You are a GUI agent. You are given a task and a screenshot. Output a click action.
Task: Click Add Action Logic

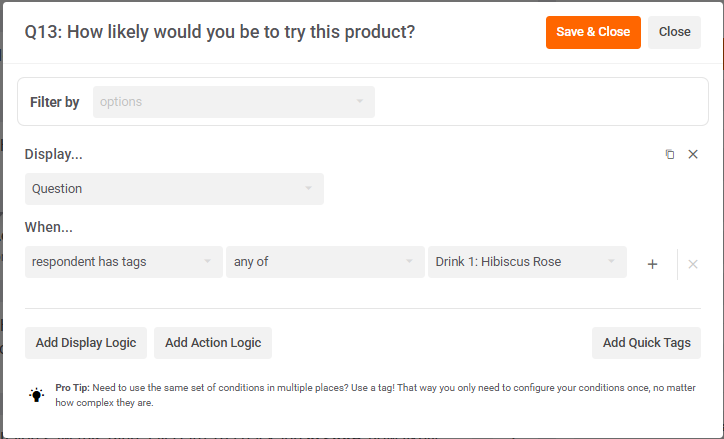213,343
